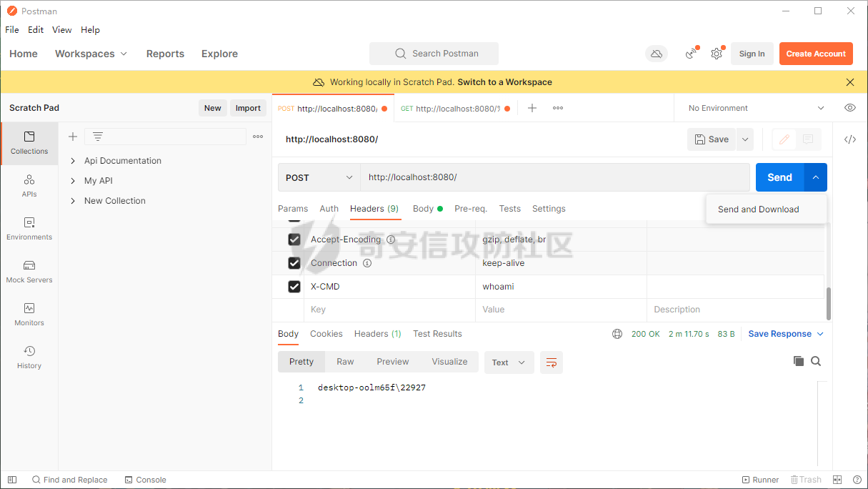The image size is (868, 489).
Task: Open collections three-dot options menu
Action: pos(258,137)
